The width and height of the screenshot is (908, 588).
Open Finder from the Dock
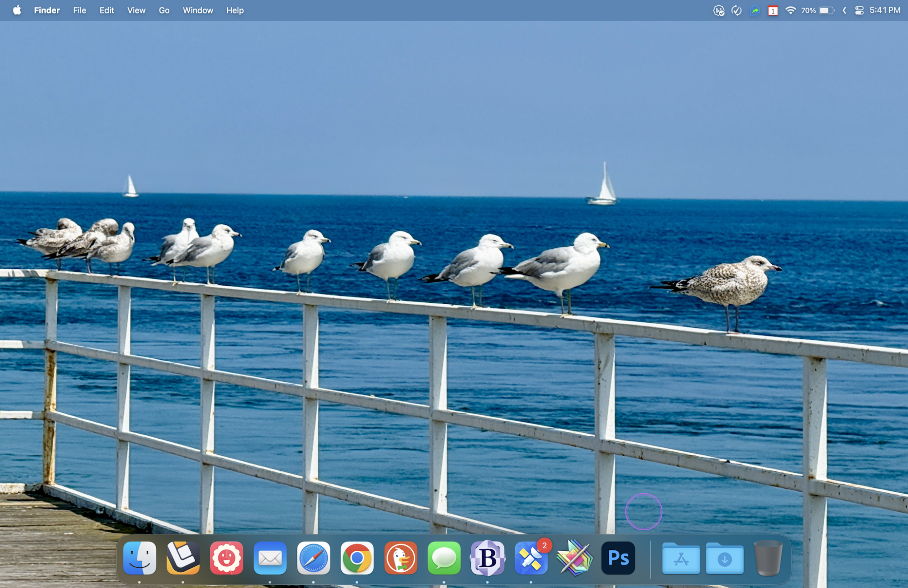click(x=139, y=558)
